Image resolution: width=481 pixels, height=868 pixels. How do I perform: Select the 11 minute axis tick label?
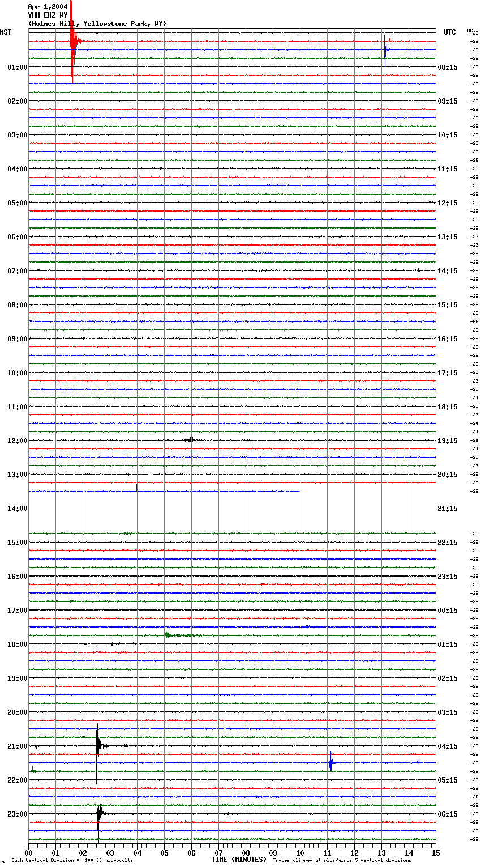click(x=327, y=853)
